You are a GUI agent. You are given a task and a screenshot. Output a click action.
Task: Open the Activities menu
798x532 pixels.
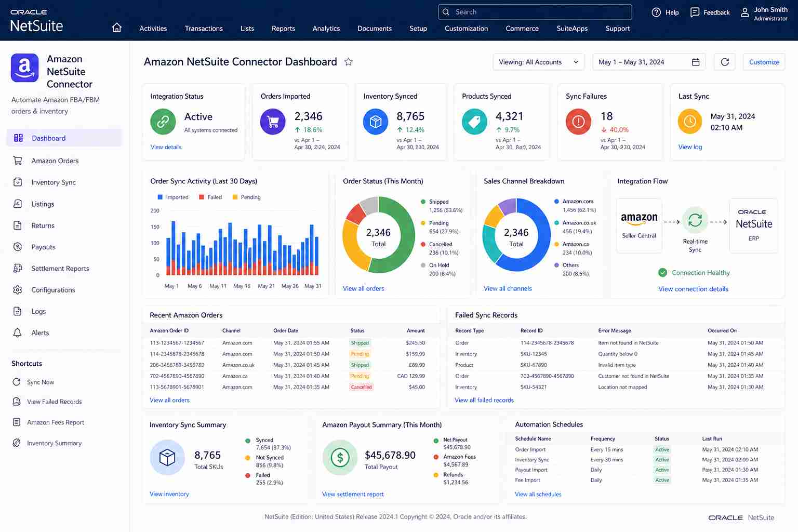point(153,29)
